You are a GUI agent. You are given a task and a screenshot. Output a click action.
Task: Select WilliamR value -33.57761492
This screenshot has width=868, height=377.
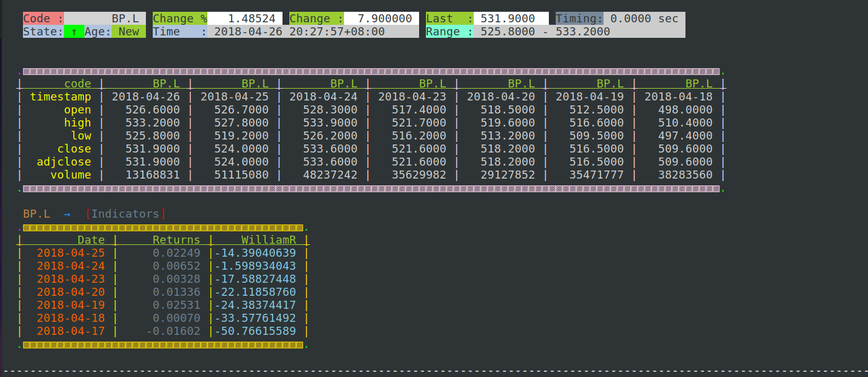(255, 318)
